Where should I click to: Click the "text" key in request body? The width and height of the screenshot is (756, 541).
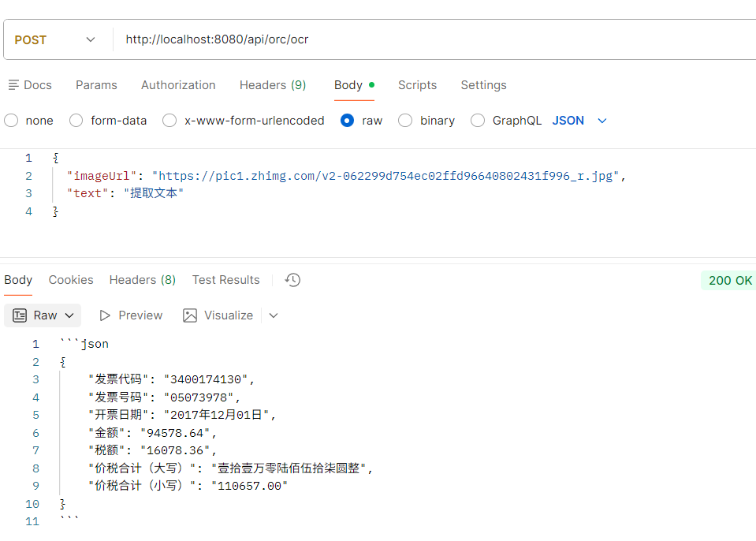click(88, 194)
